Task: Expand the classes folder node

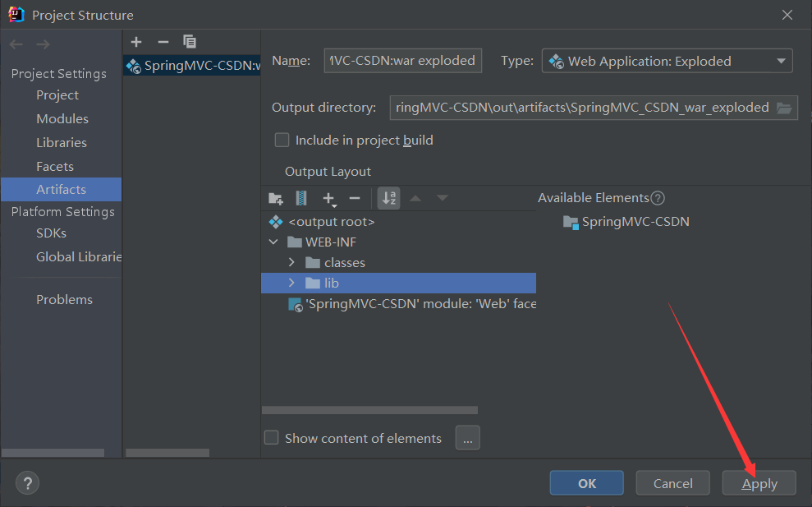Action: click(x=291, y=262)
